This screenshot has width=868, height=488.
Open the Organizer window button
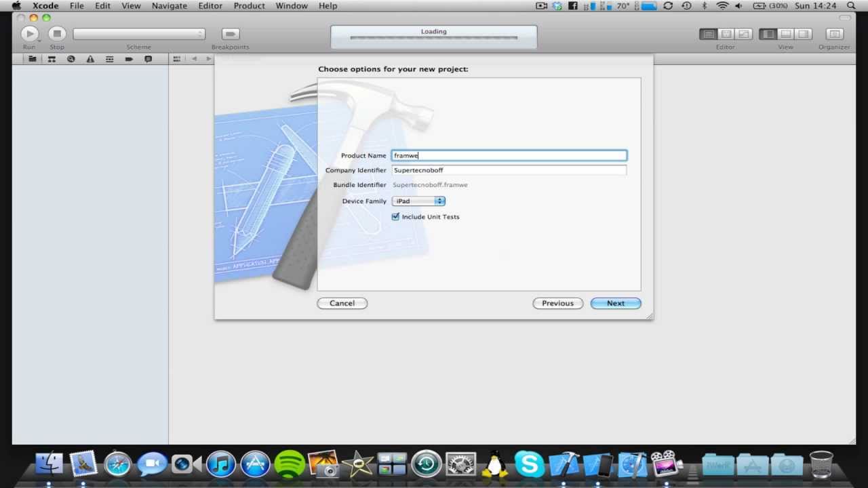tap(834, 34)
